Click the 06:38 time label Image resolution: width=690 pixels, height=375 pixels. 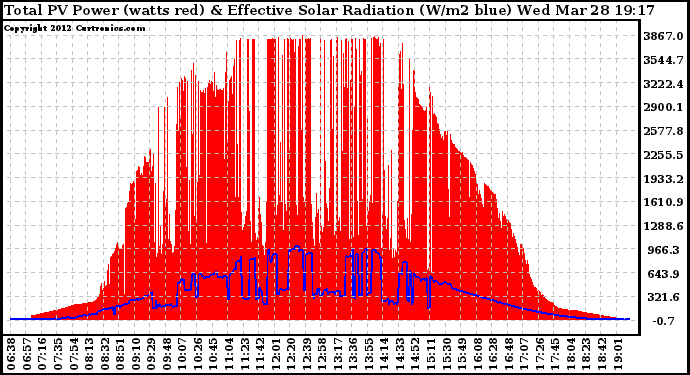pos(11,353)
